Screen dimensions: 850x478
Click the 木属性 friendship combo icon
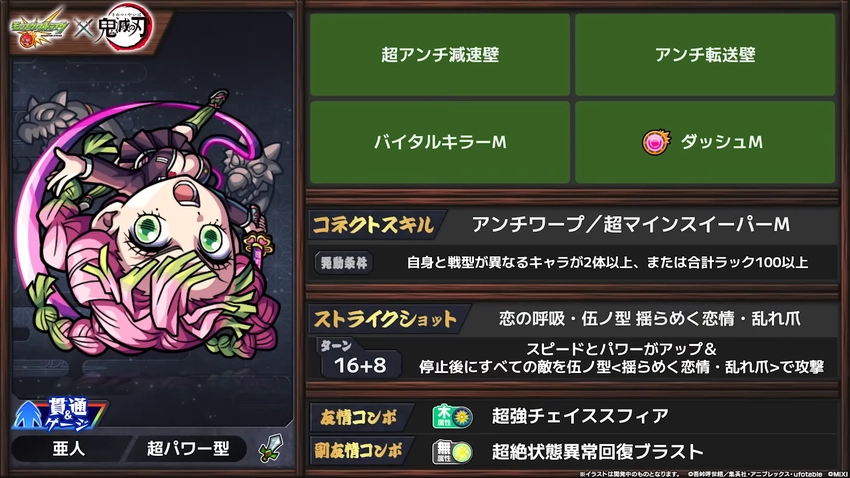click(452, 416)
